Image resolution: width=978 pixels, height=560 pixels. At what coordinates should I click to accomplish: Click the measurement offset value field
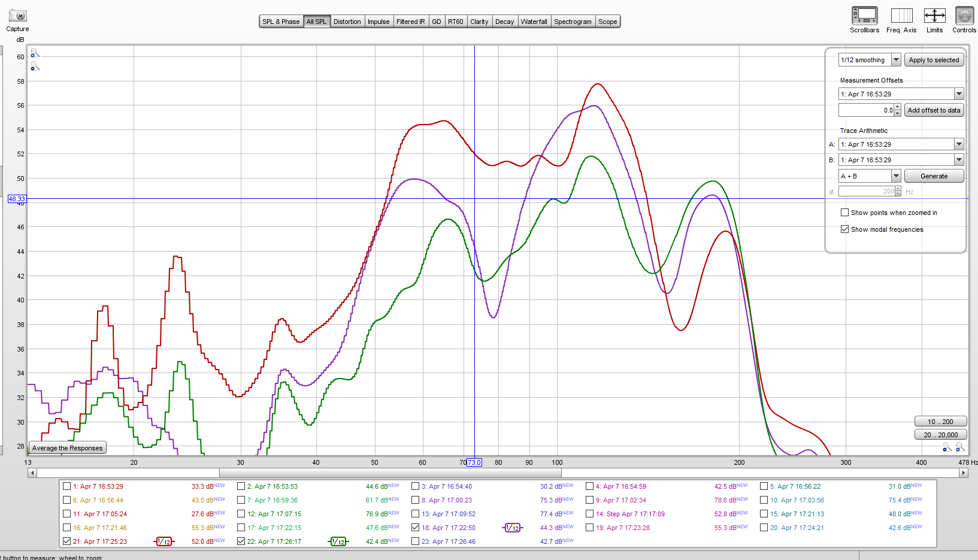(x=866, y=110)
